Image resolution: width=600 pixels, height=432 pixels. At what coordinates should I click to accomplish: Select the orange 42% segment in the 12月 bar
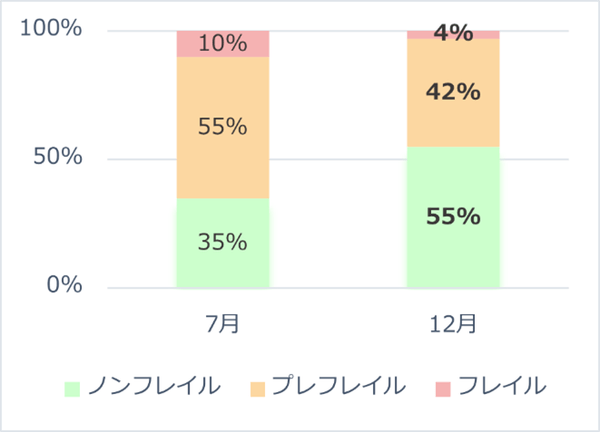[x=452, y=93]
